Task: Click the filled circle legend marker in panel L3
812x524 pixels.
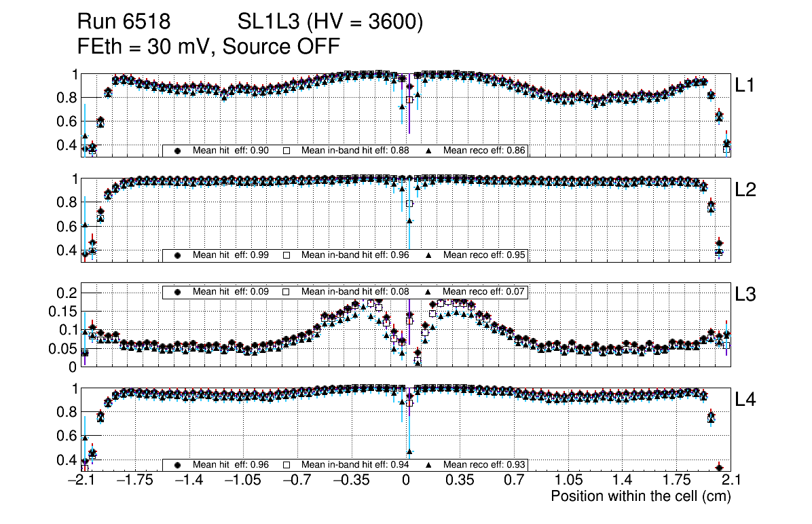Action: [x=178, y=292]
